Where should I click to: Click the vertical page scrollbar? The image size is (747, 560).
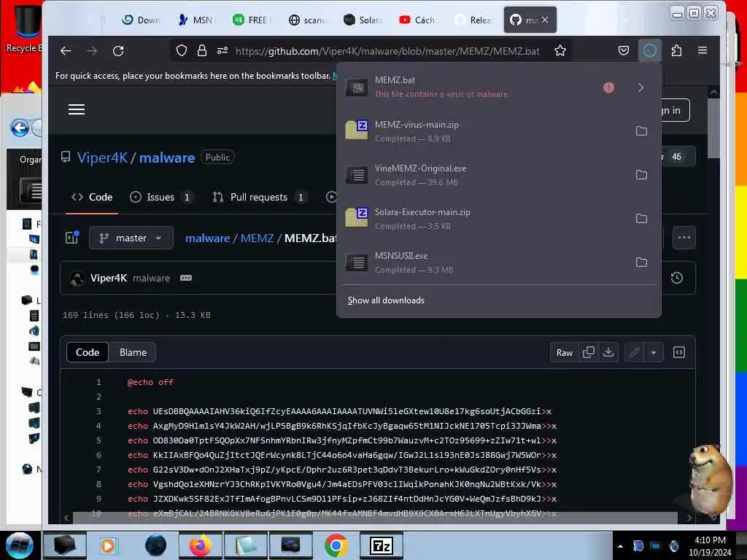click(x=713, y=128)
